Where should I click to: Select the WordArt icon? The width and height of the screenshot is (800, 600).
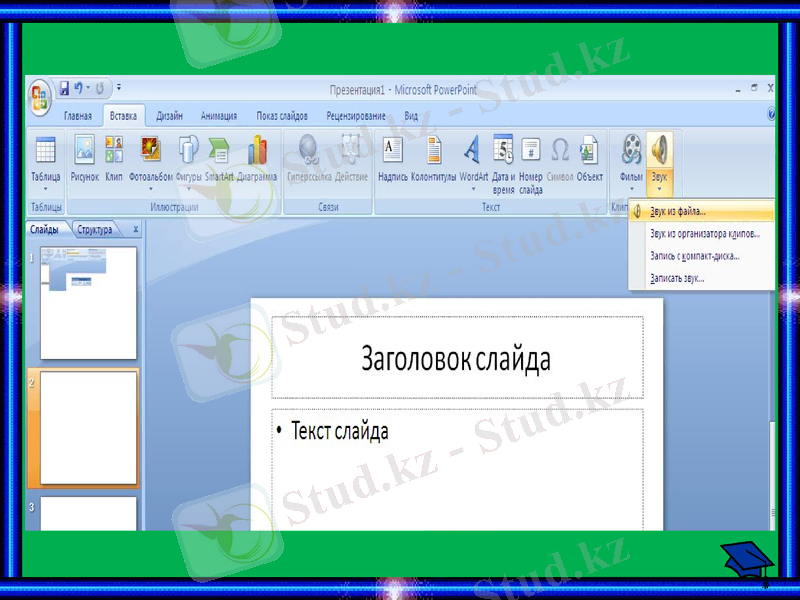(470, 148)
